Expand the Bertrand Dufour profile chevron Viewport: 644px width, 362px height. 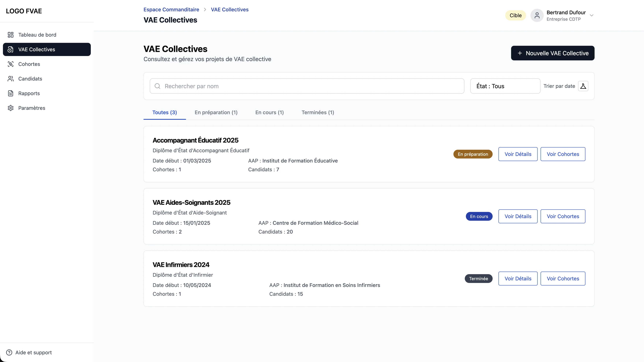click(x=592, y=15)
